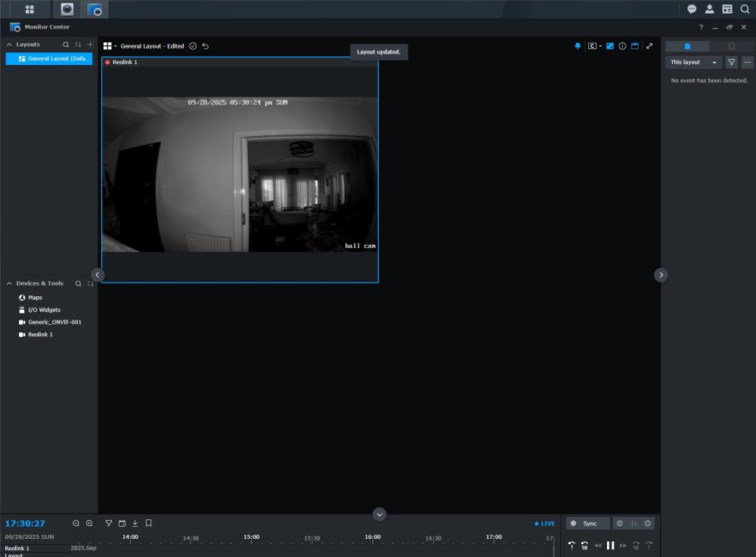Image resolution: width=756 pixels, height=557 pixels.
Task: Add a new layout
Action: click(x=90, y=45)
